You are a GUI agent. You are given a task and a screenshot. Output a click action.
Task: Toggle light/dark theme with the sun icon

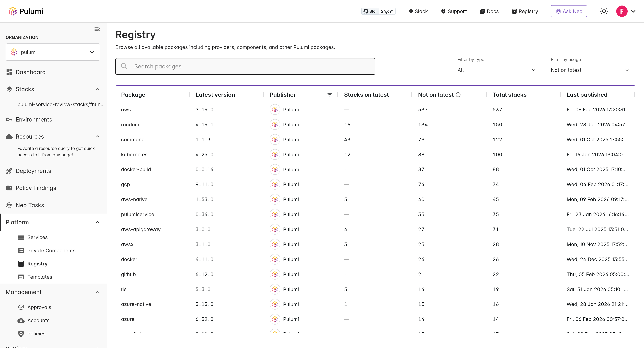(x=604, y=11)
